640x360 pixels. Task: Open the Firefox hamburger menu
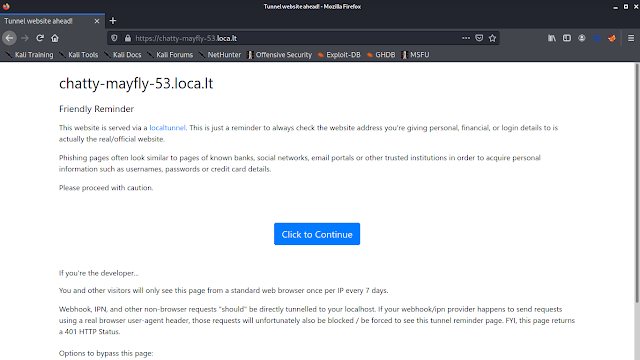631,38
